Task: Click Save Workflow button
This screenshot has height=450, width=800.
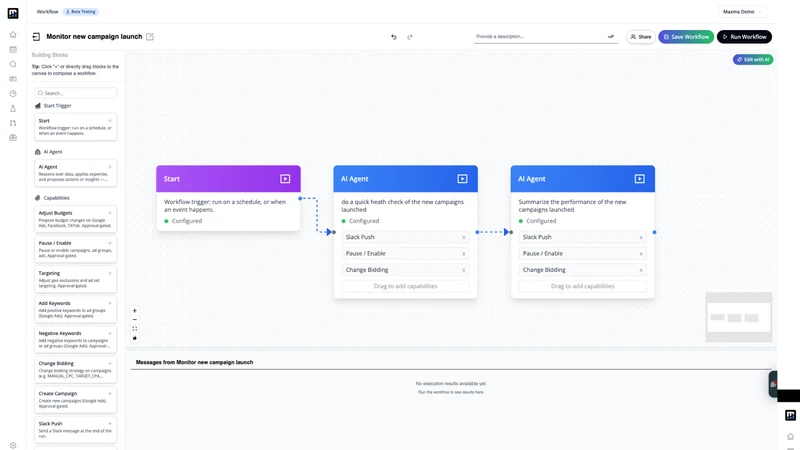Action: point(686,37)
